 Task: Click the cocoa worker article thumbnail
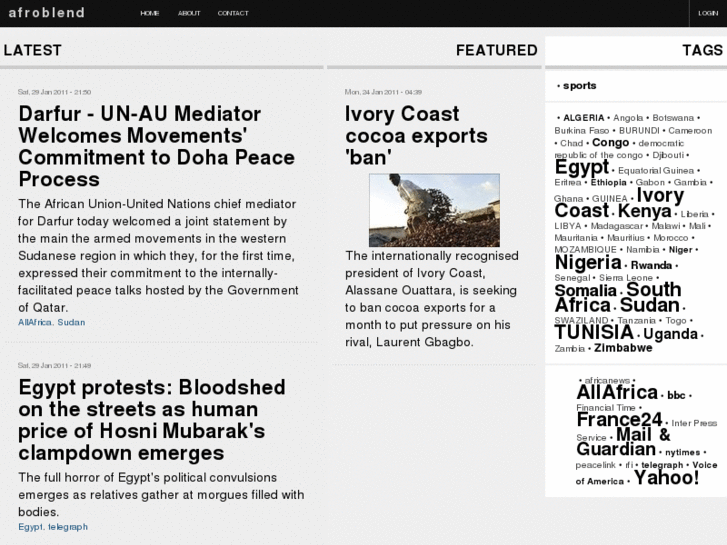(434, 210)
